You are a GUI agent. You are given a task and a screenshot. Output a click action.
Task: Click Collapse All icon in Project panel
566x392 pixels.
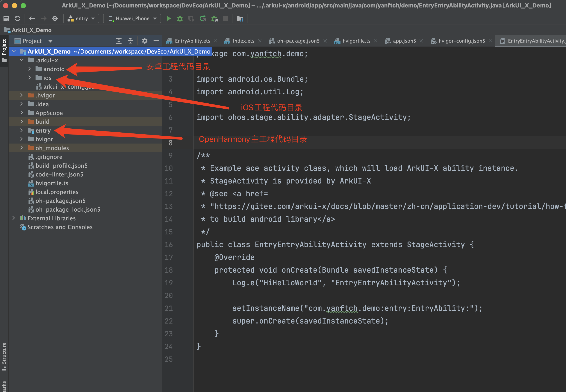(130, 41)
